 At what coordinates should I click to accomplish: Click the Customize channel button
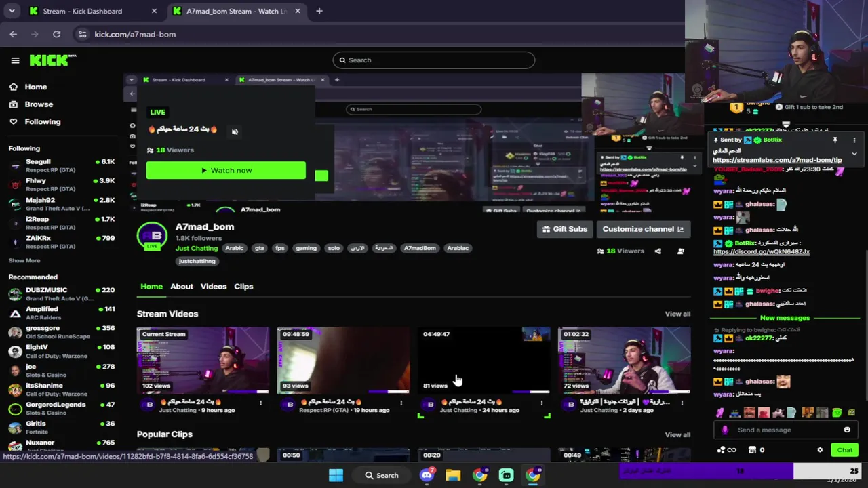(x=643, y=229)
